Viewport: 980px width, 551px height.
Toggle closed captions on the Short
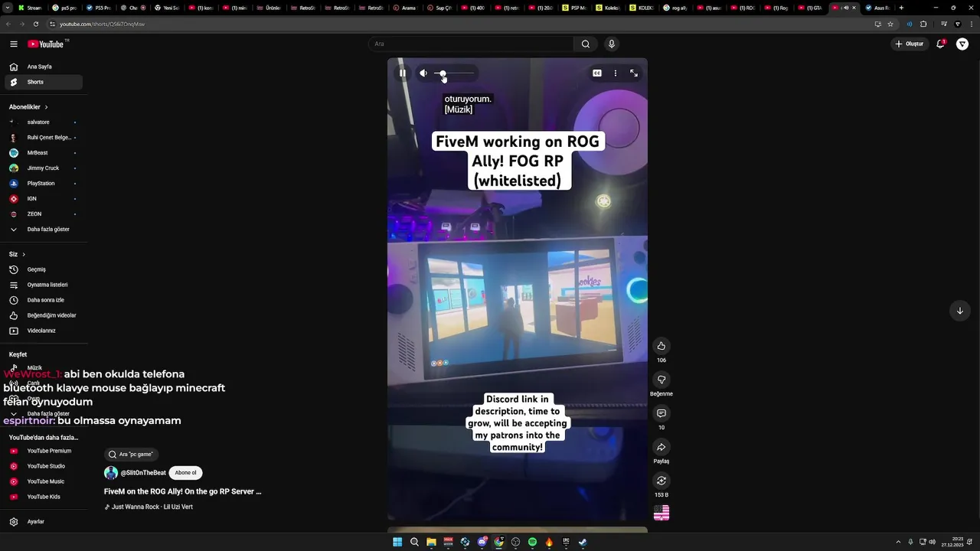tap(597, 73)
